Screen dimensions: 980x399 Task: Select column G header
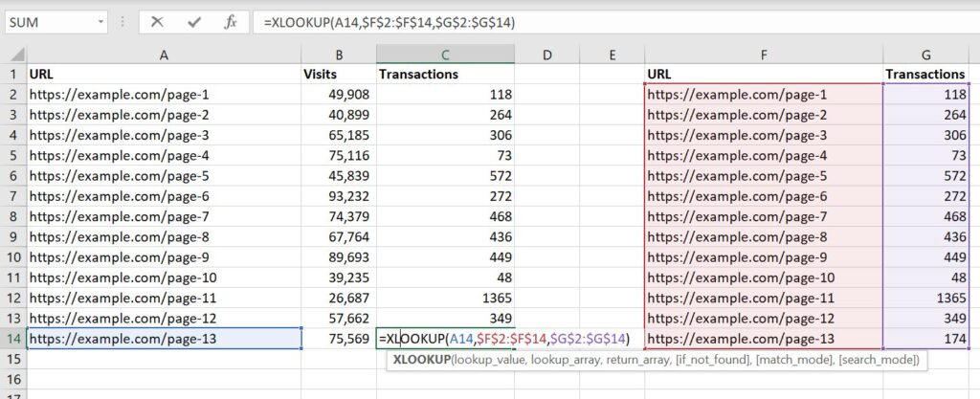click(926, 55)
